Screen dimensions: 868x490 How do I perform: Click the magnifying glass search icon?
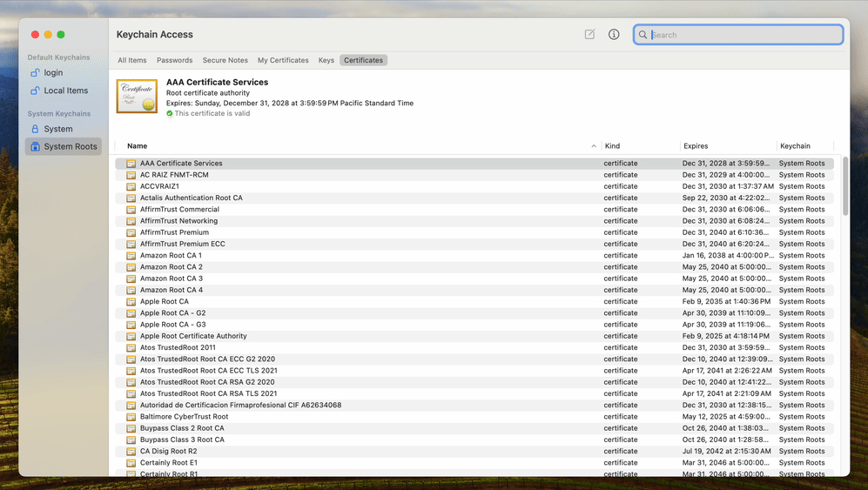643,34
